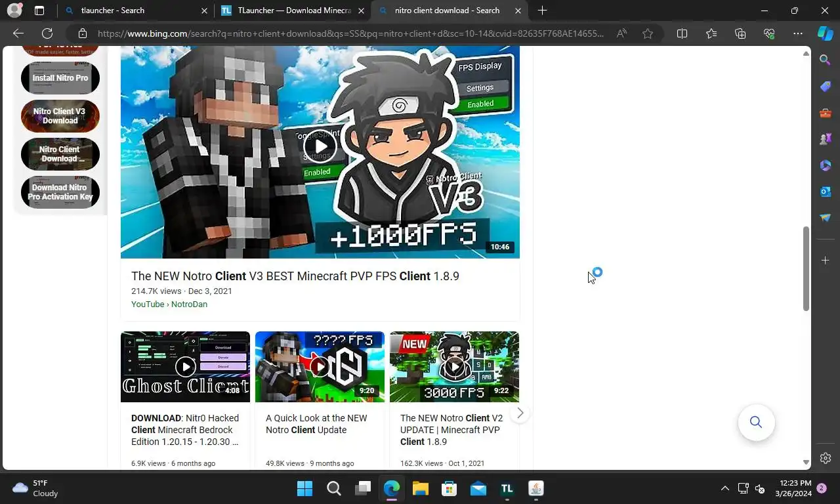840x504 pixels.
Task: Open the Collections icon
Action: 740,33
